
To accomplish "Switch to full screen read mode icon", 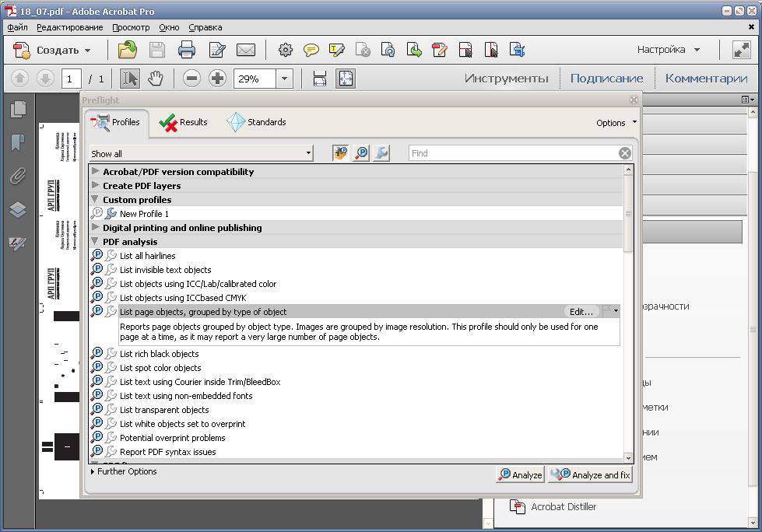I will coord(742,50).
